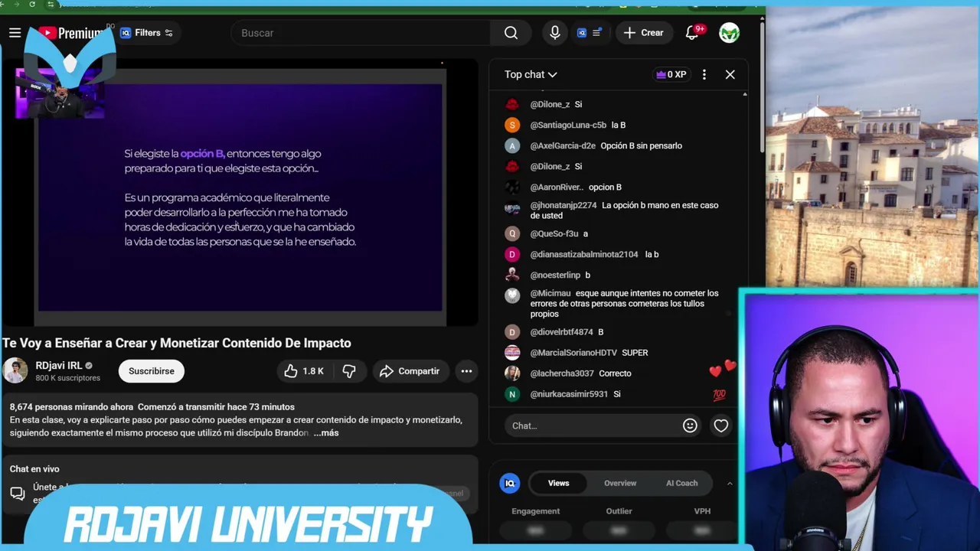Dislike the video with thumbs down

pos(349,371)
